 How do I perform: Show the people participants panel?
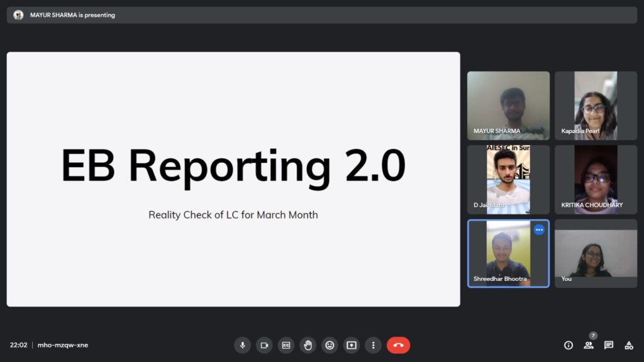pyautogui.click(x=589, y=345)
